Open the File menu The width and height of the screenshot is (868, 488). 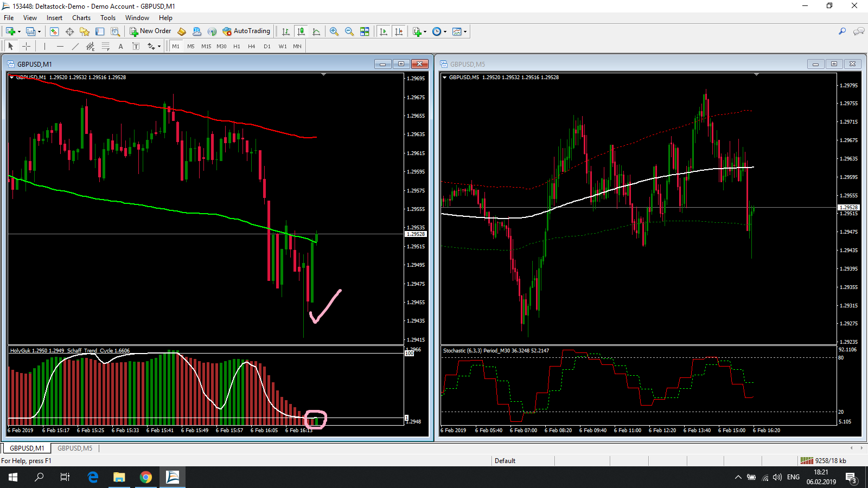pyautogui.click(x=9, y=18)
